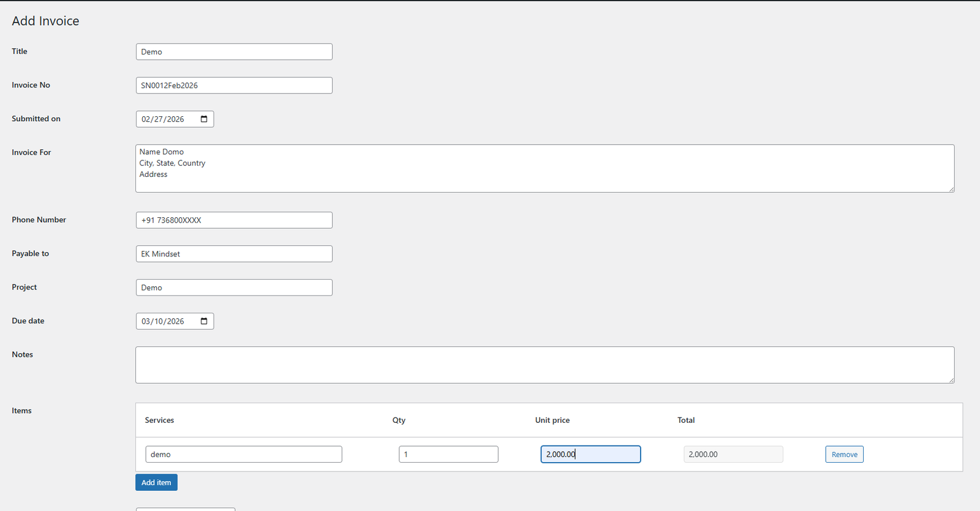Open the Due date calendar picker icon
This screenshot has height=511, width=980.
204,321
